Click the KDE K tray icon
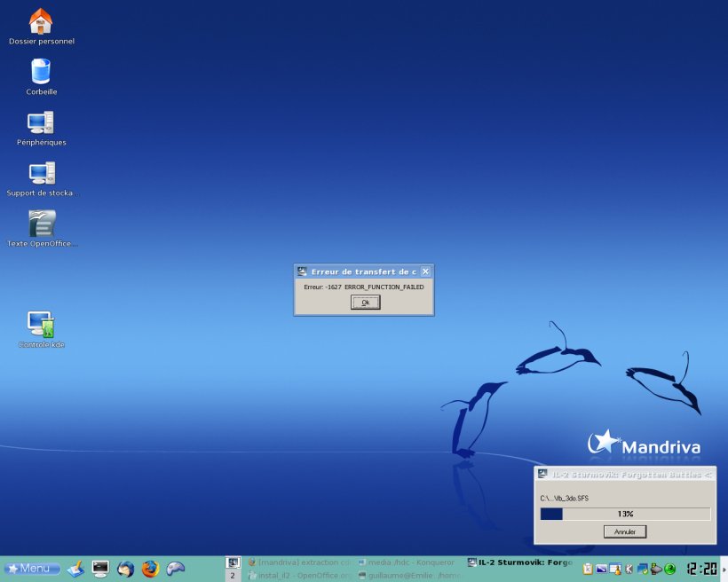This screenshot has height=582, width=728. 629,569
